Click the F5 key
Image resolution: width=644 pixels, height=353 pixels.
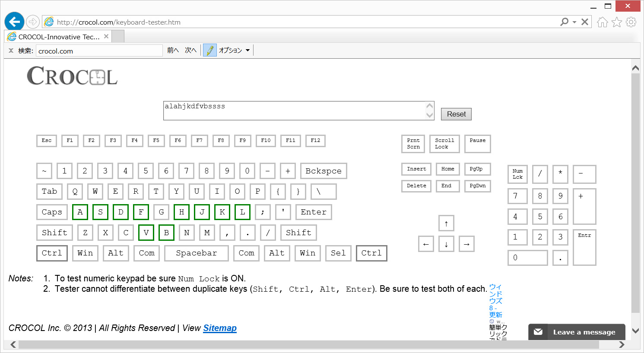[x=156, y=141]
